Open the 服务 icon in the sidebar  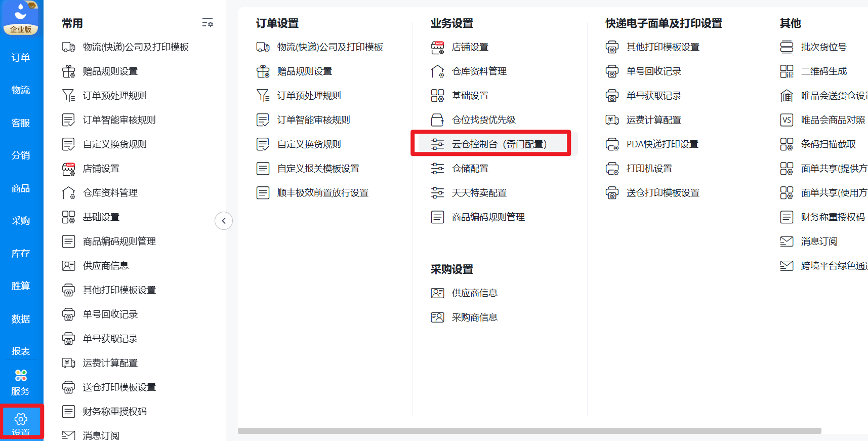21,376
